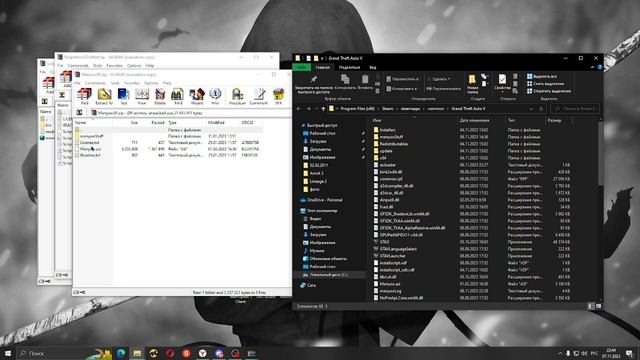
Task: Select Загрузки under Quick Access sidebar
Action: [318, 141]
